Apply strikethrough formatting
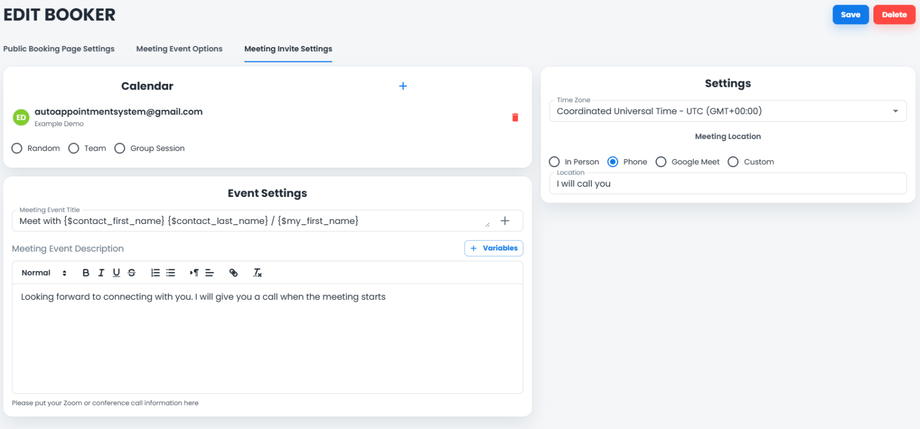 pos(132,273)
